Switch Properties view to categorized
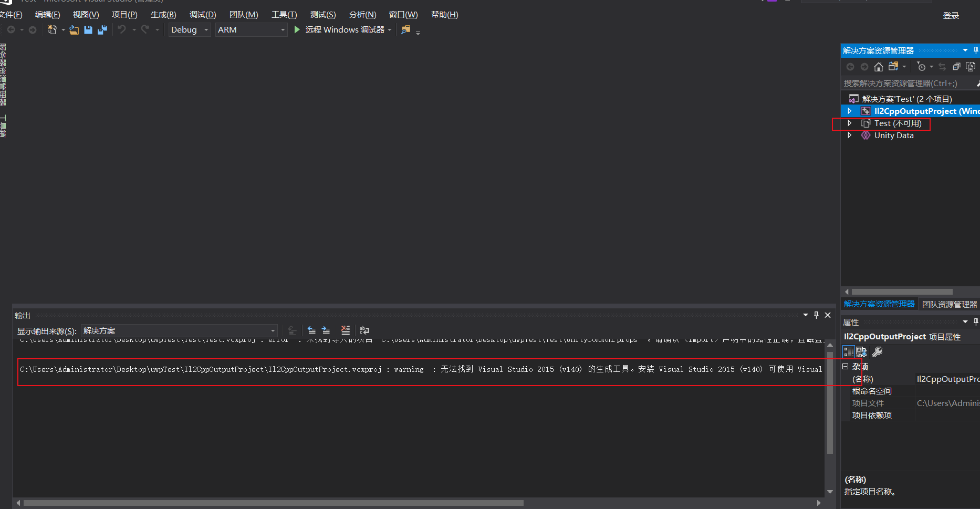980x509 pixels. pyautogui.click(x=849, y=352)
